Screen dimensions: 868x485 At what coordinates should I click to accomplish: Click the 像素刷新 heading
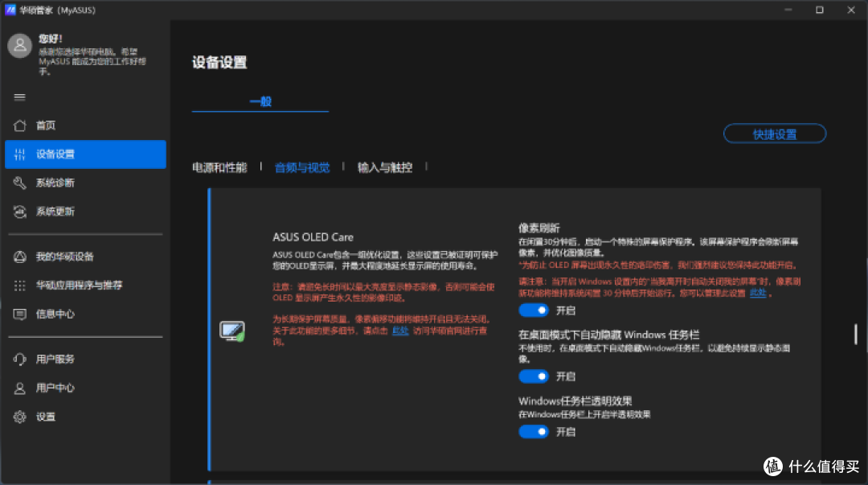(x=538, y=228)
